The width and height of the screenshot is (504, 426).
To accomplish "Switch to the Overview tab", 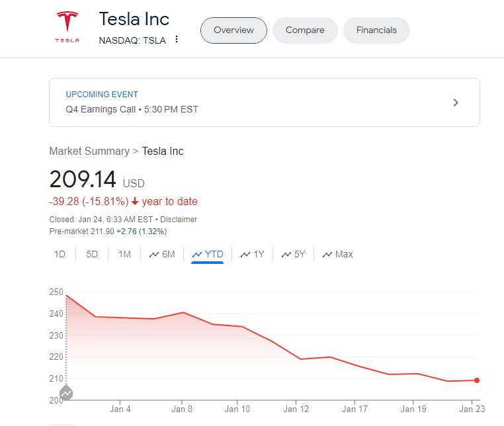I will [x=233, y=30].
